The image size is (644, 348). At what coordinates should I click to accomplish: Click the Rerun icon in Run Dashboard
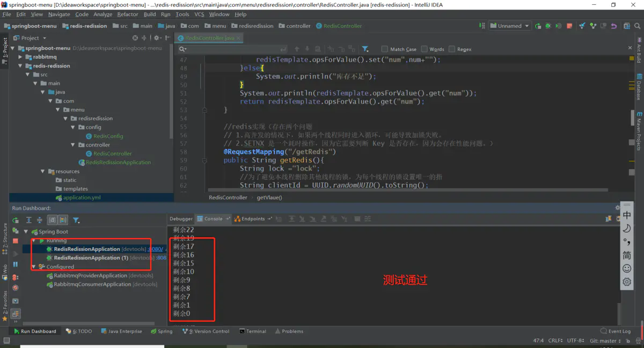[x=16, y=220]
